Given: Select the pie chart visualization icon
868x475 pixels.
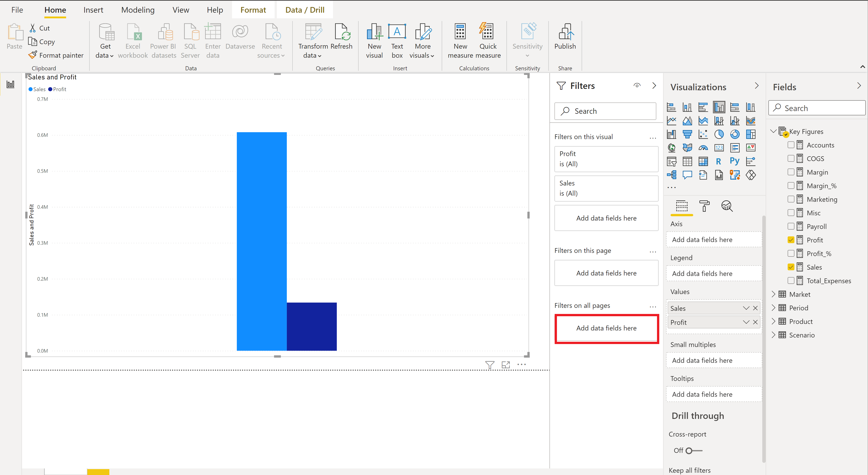Looking at the screenshot, I should click(x=719, y=134).
